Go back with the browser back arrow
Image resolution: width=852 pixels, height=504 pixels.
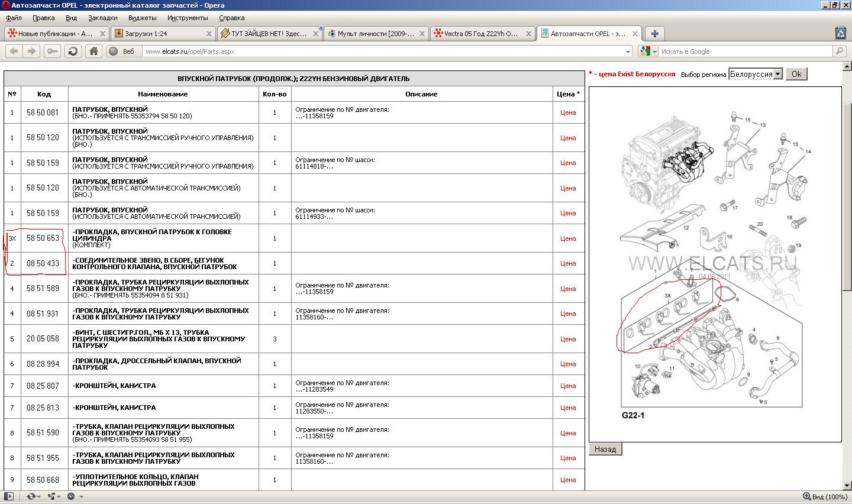(14, 51)
